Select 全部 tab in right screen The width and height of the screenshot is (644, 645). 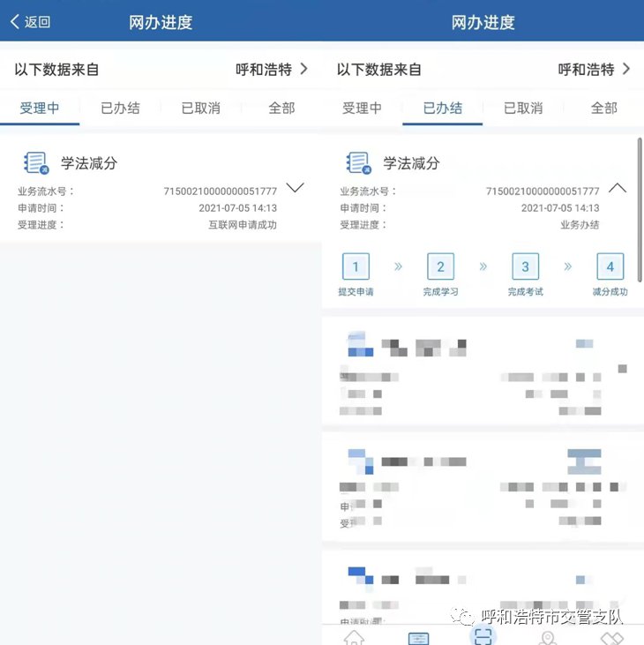tap(603, 109)
